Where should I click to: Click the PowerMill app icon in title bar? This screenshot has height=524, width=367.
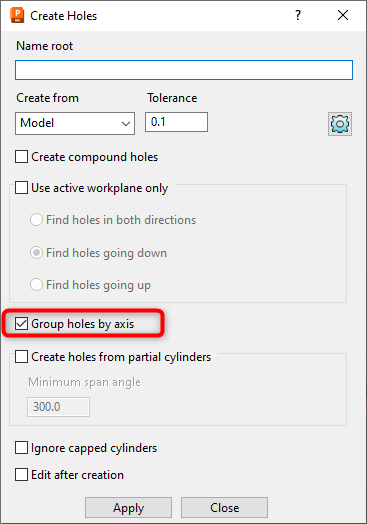pos(17,16)
